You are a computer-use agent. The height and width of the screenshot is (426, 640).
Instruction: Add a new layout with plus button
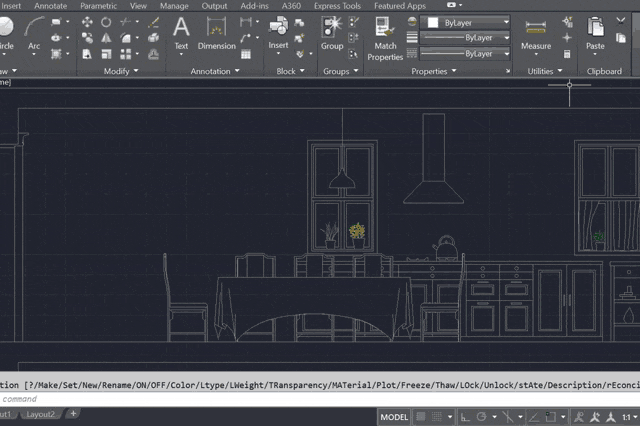(x=73, y=414)
